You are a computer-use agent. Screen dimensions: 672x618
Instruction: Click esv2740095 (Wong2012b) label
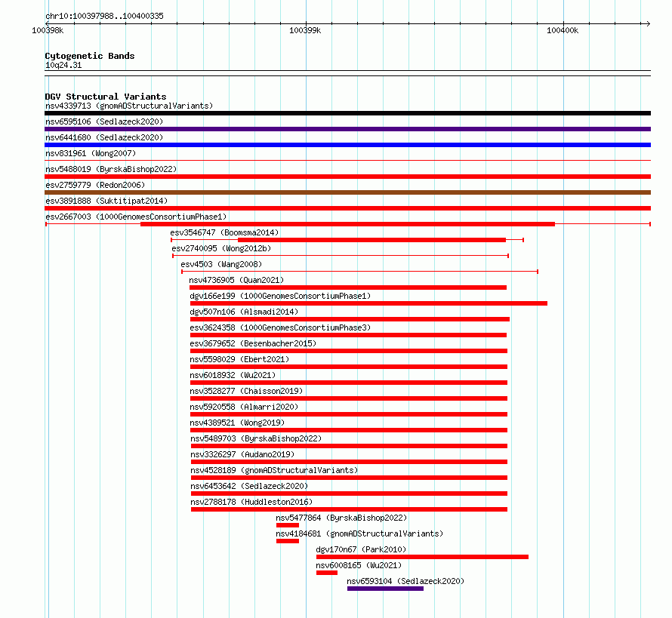[x=221, y=248]
